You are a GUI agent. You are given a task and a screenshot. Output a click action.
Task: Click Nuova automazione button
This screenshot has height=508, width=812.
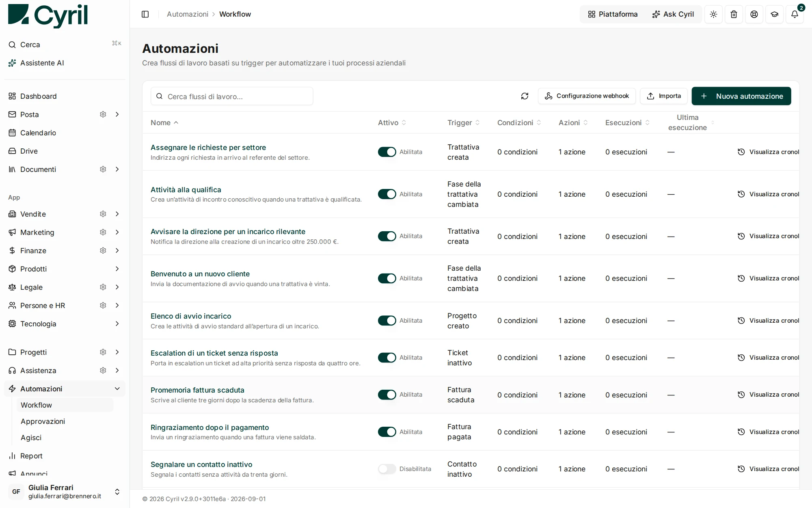(741, 96)
